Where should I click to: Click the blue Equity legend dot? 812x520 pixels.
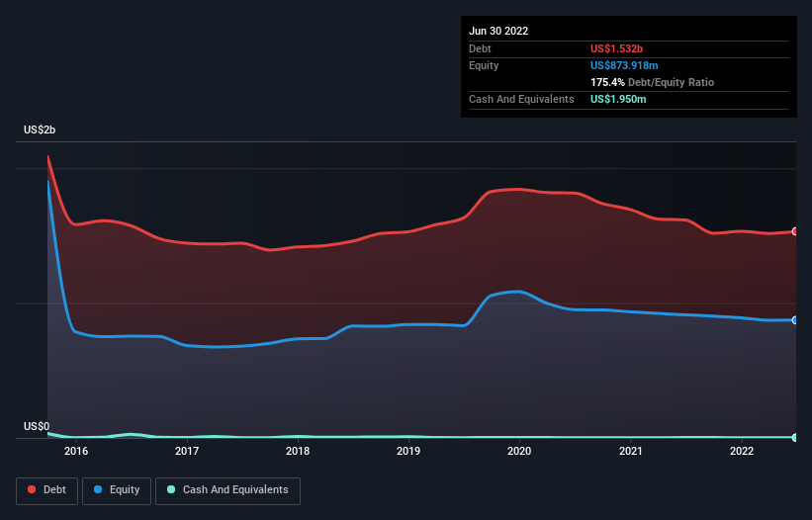pyautogui.click(x=98, y=489)
